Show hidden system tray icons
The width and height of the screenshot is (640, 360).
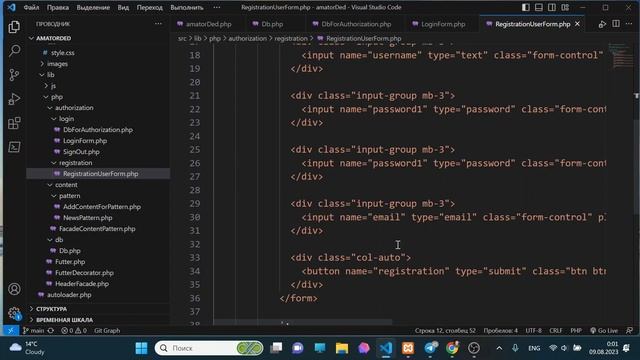tap(499, 348)
